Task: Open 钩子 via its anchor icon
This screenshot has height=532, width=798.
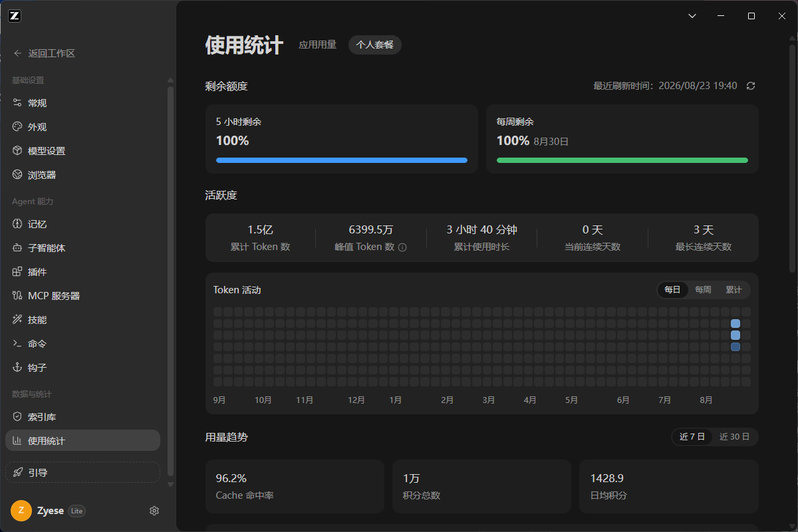Action: pyautogui.click(x=17, y=368)
